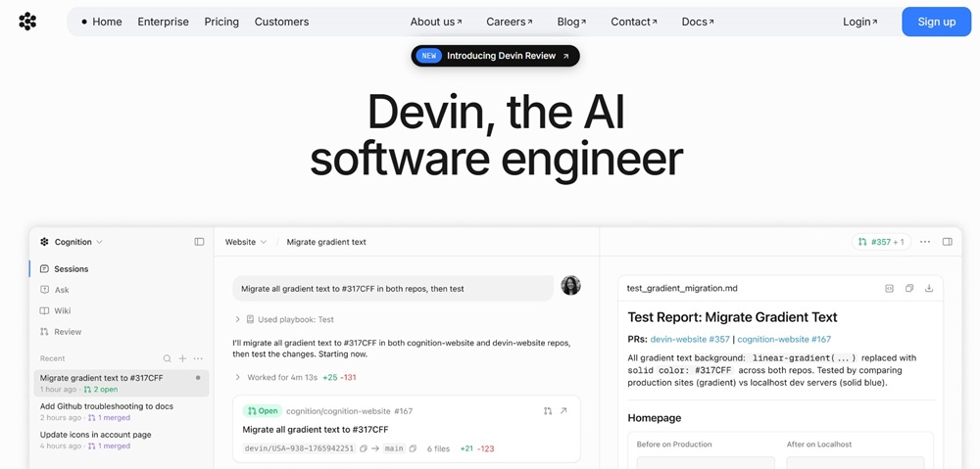
Task: Copy the test_gradient_migration.md report contents
Action: pos(908,289)
